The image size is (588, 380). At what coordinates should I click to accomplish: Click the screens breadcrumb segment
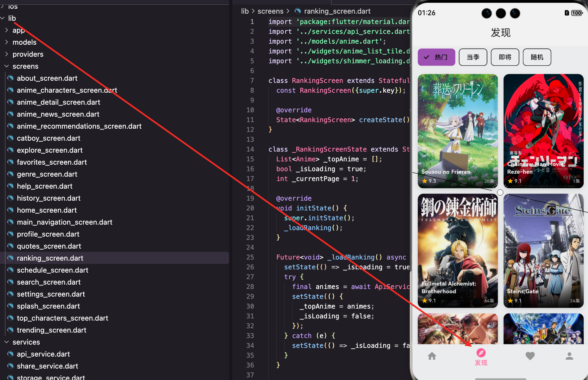(x=270, y=11)
